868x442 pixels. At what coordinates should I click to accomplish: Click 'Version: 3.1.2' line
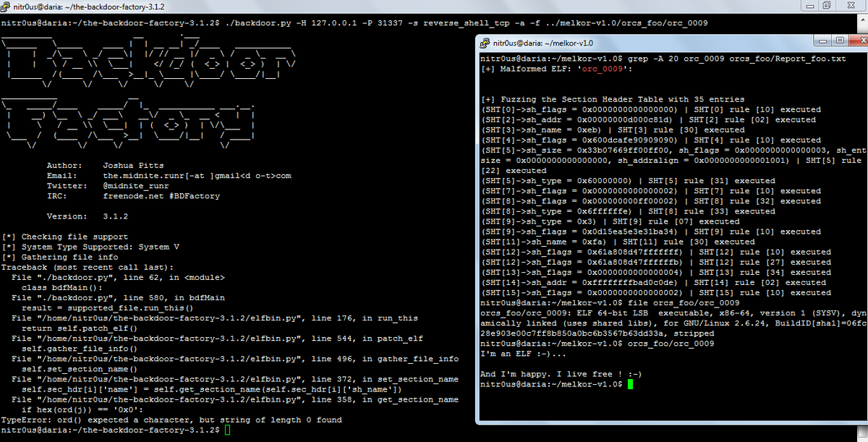coord(87,216)
